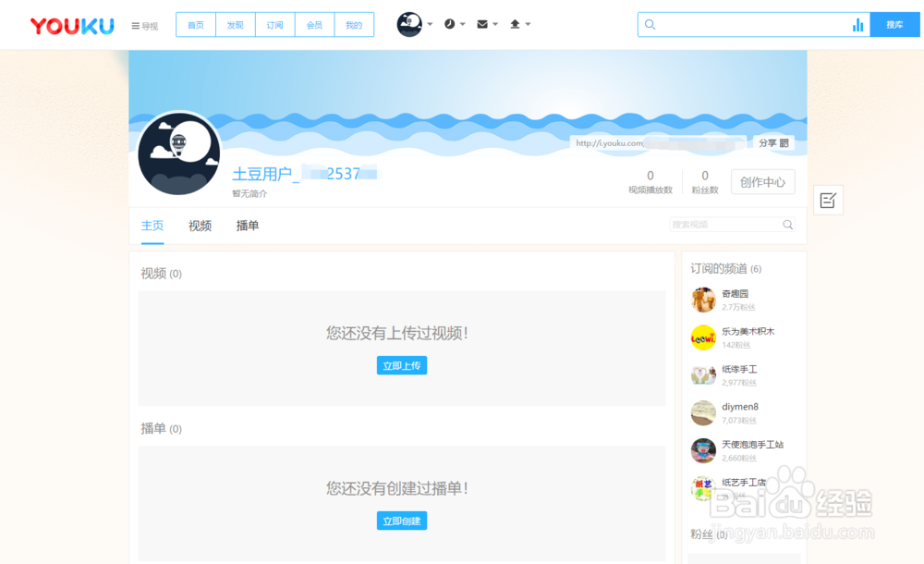Click the upload arrow icon
The width and height of the screenshot is (924, 564).
515,24
